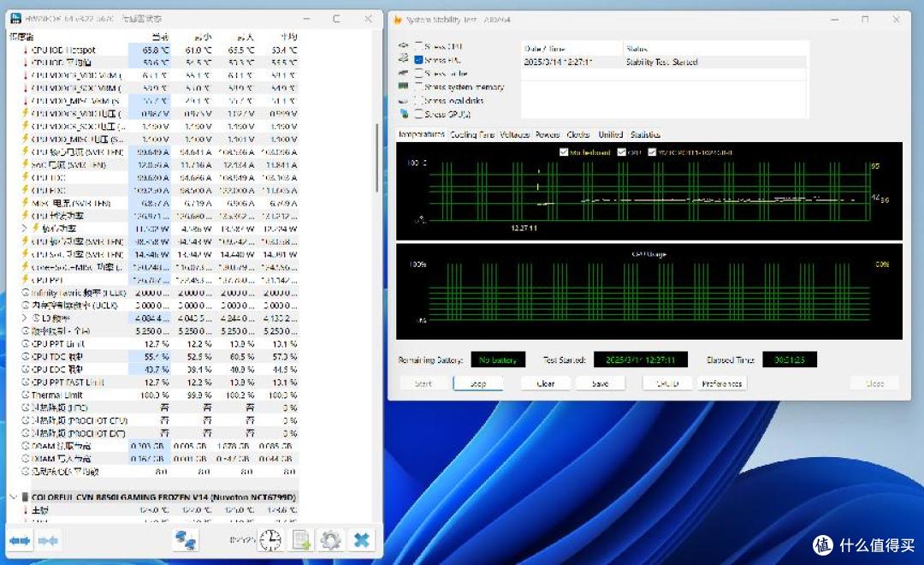Image resolution: width=924 pixels, height=565 pixels.
Task: Click HWiNFO blue X close-sensors icon
Action: pyautogui.click(x=361, y=540)
